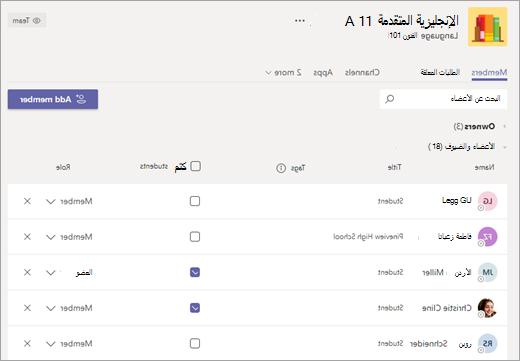The height and width of the screenshot is (361, 520).
Task: Click the Tags info icon
Action: (281, 168)
